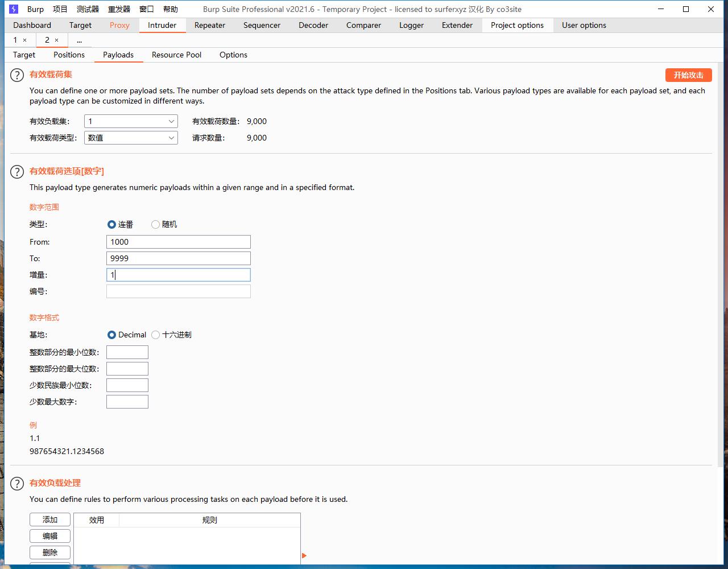Open the User options tab
This screenshot has height=569, width=728.
[x=584, y=25]
